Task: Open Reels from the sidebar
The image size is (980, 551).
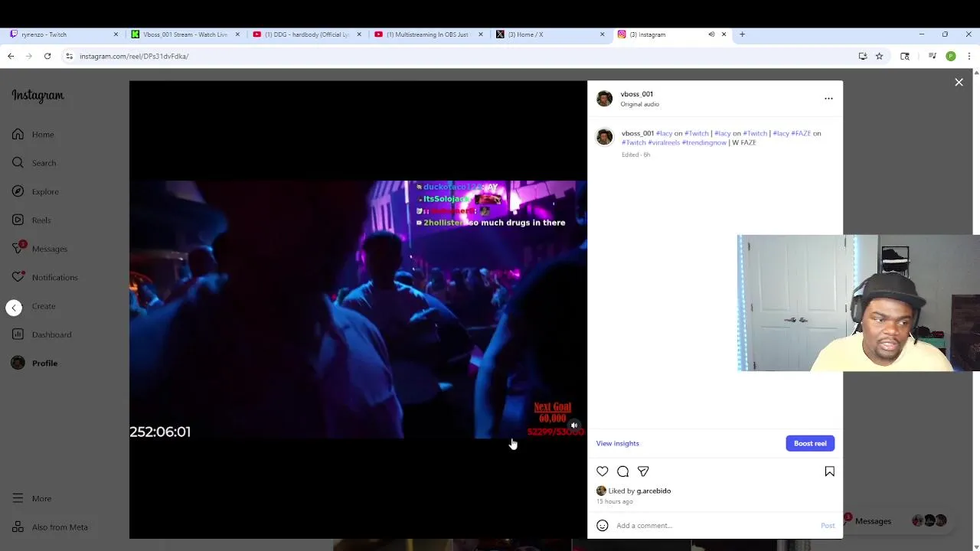Action: coord(31,220)
